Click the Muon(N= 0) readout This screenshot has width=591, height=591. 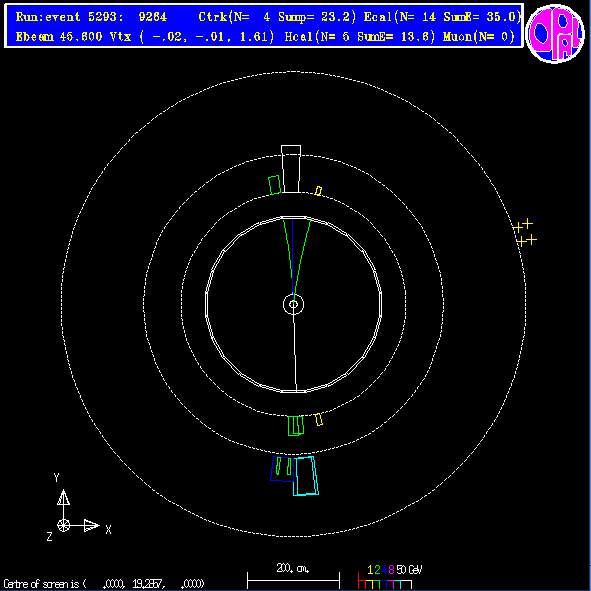479,37
